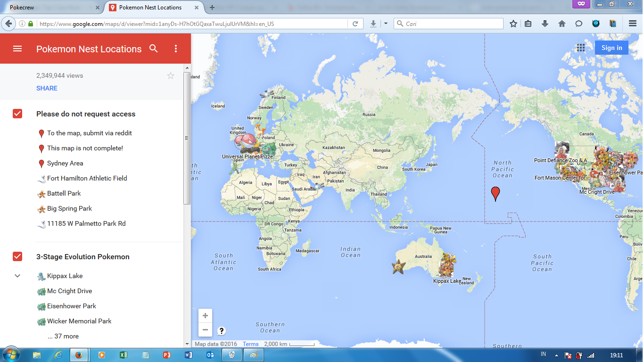The width and height of the screenshot is (644, 362).
Task: Click the sidebar vertical scrollbar thumb
Action: pos(187,138)
